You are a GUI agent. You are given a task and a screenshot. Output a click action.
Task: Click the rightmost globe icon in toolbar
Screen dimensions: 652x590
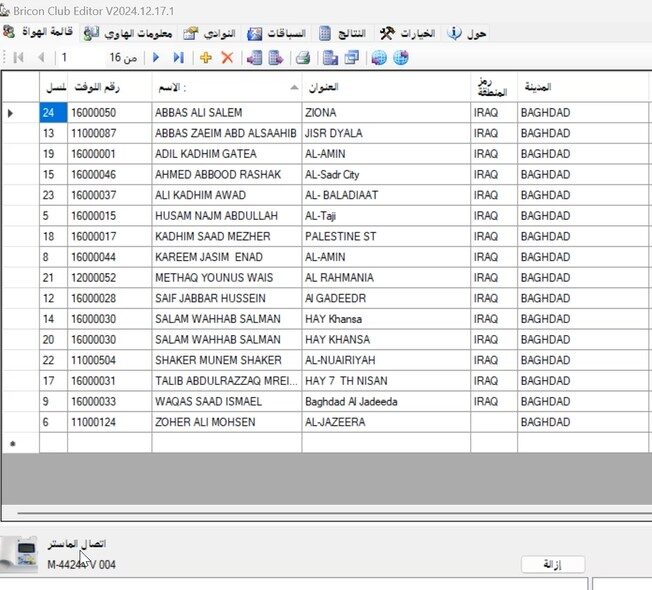401,58
